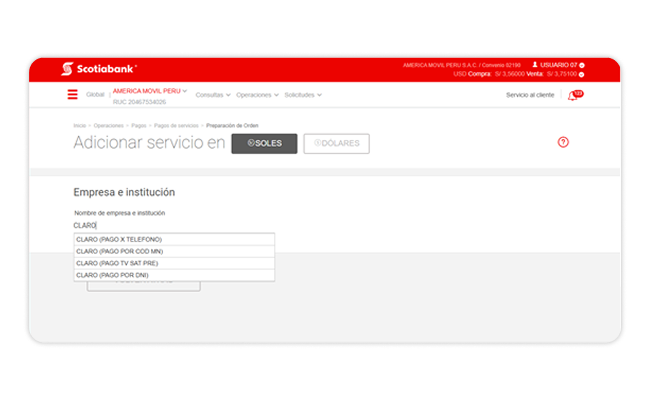Open the hamburger menu icon
Screen dimensions: 650x400
pos(73,95)
